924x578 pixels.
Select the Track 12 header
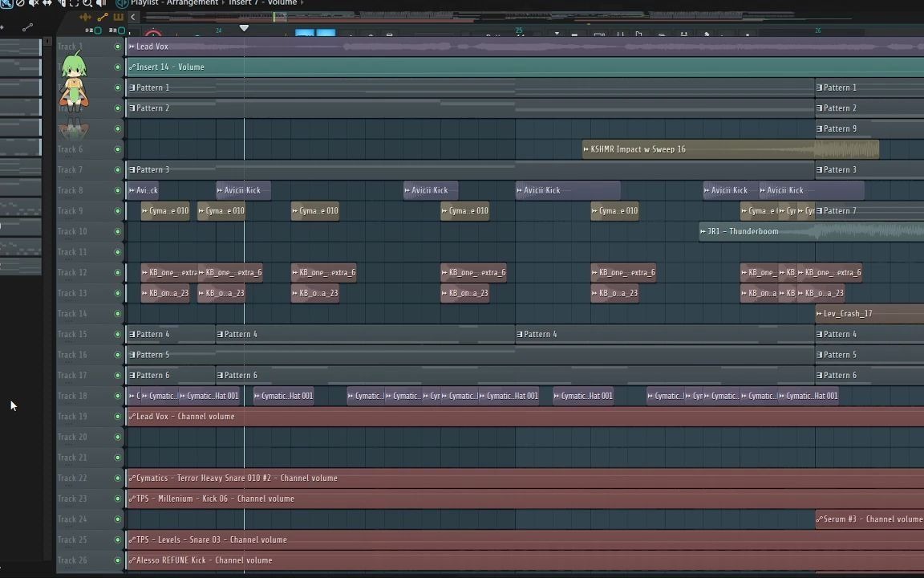pos(90,272)
